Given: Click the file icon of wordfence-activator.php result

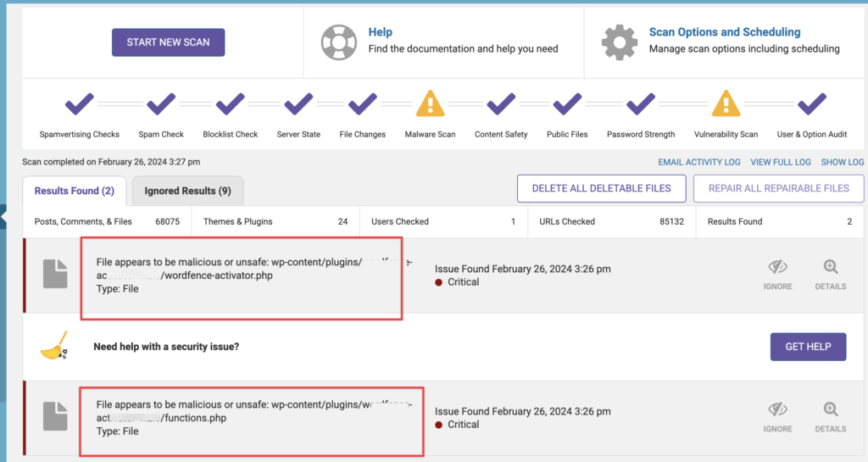Looking at the screenshot, I should (x=55, y=274).
